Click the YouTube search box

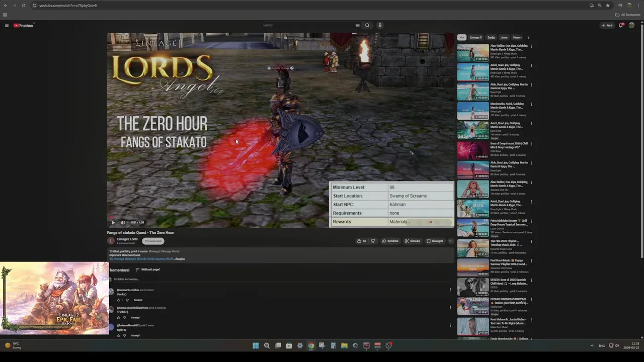(x=307, y=25)
